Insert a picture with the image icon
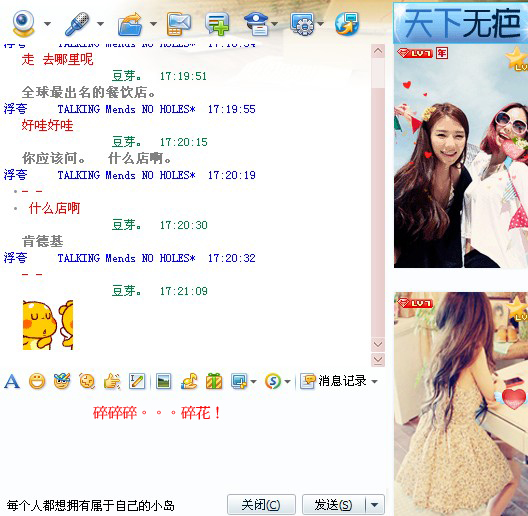The image size is (528, 516). tap(164, 382)
